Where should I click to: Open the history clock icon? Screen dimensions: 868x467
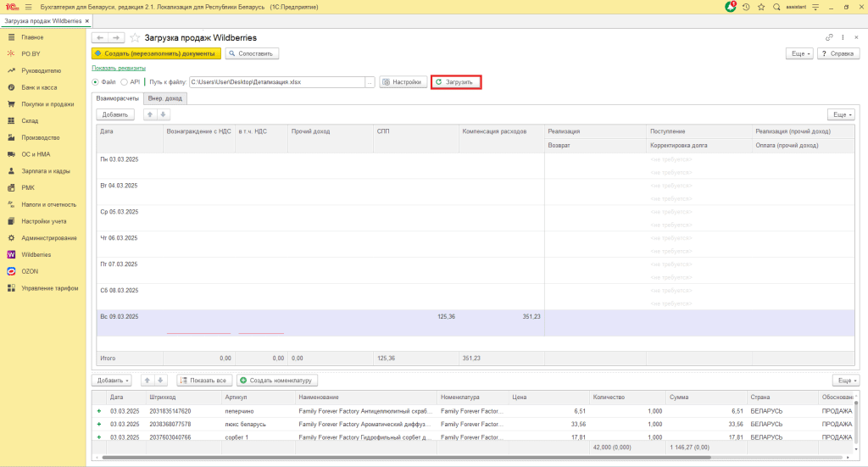(x=746, y=7)
